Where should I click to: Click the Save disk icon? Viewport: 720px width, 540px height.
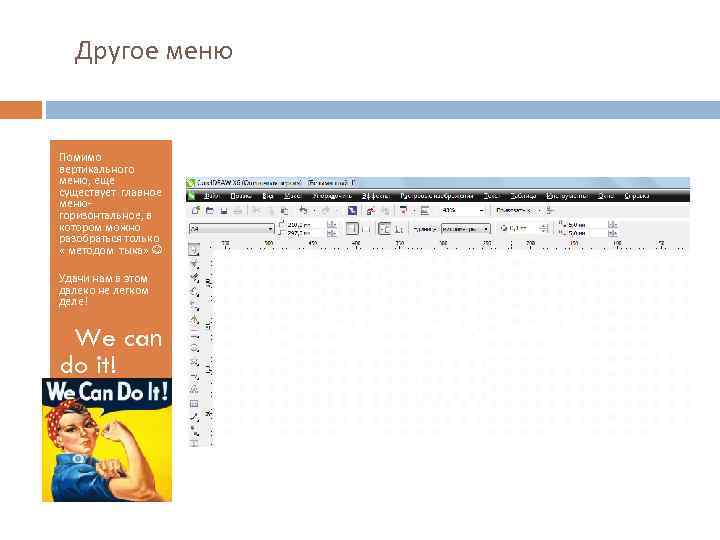click(x=224, y=211)
